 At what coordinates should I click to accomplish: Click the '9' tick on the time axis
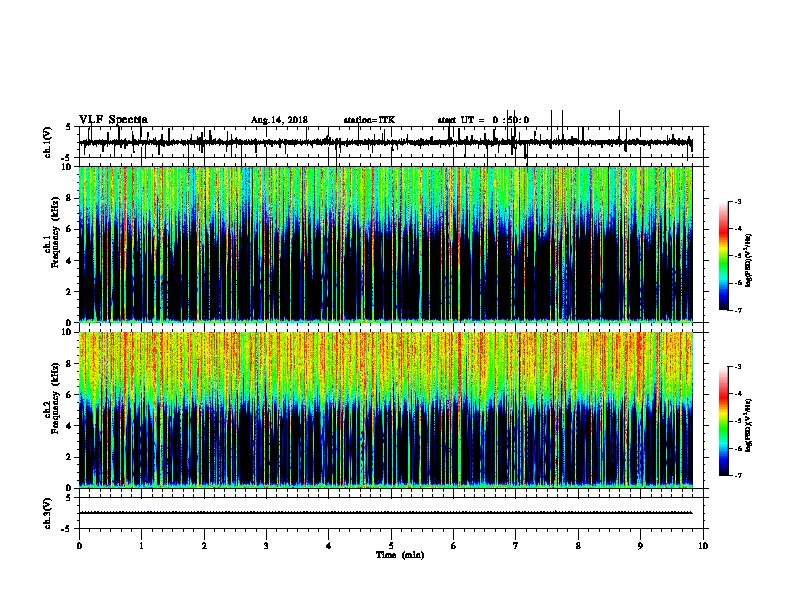pos(640,546)
